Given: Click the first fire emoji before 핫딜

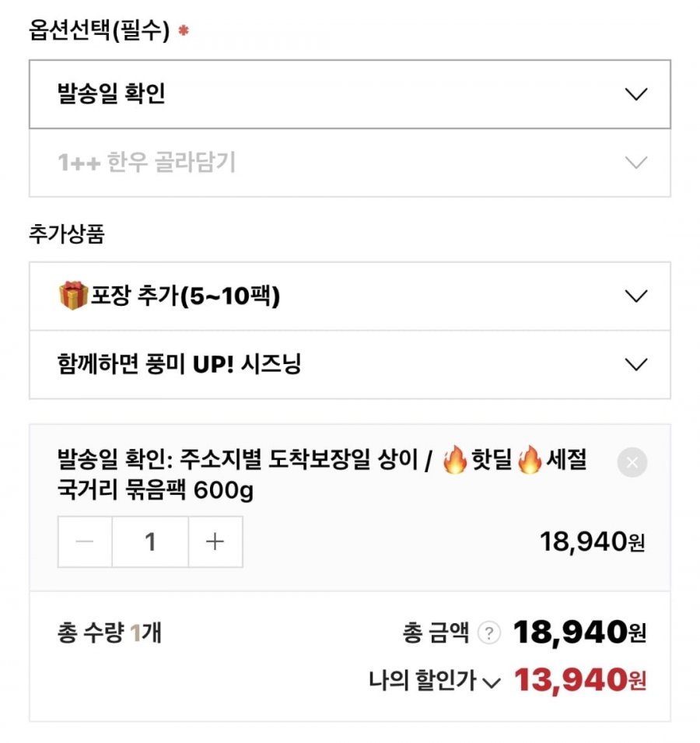Looking at the screenshot, I should (x=455, y=459).
